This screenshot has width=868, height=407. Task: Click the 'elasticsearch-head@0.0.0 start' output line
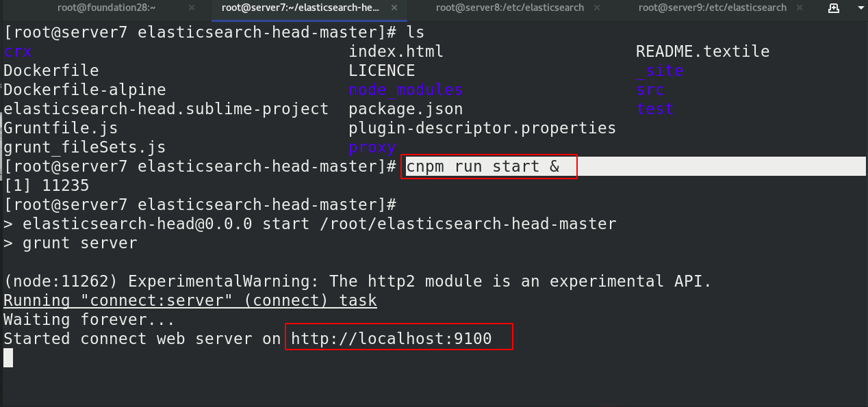tap(310, 224)
